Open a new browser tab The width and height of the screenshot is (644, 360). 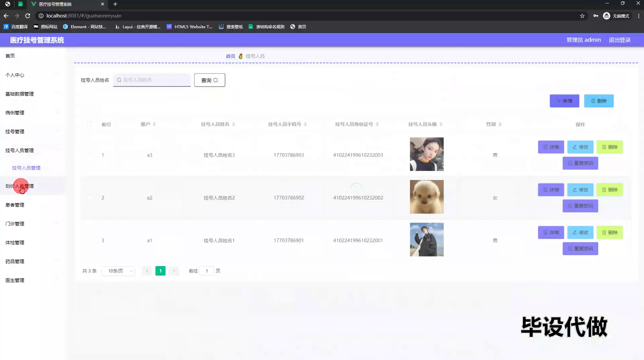click(115, 4)
